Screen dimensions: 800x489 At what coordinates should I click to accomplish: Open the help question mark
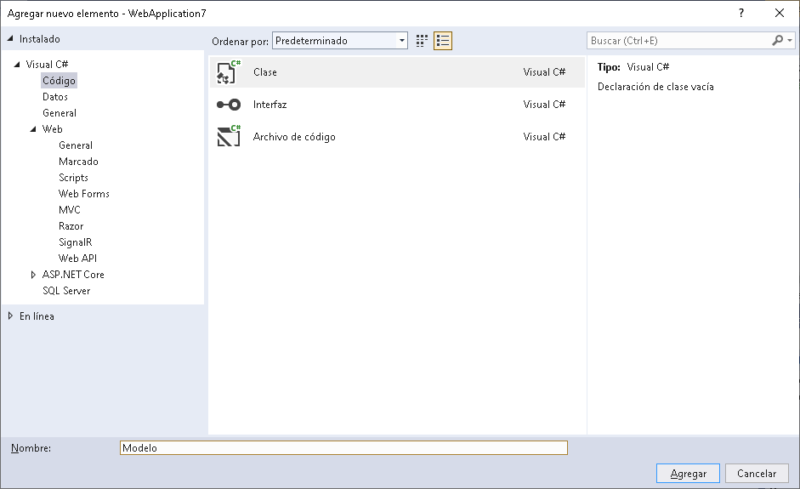pyautogui.click(x=741, y=13)
